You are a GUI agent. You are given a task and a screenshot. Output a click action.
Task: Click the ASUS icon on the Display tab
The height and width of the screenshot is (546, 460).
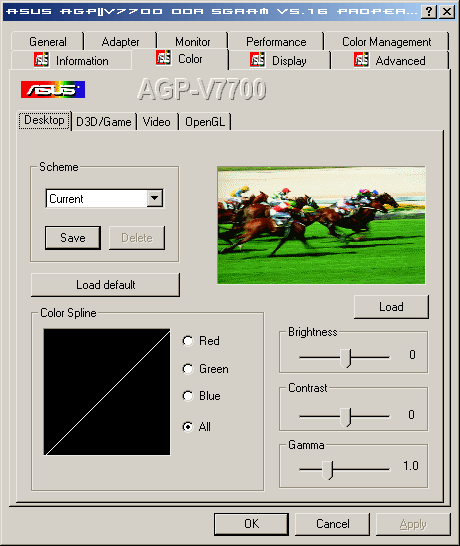(257, 60)
